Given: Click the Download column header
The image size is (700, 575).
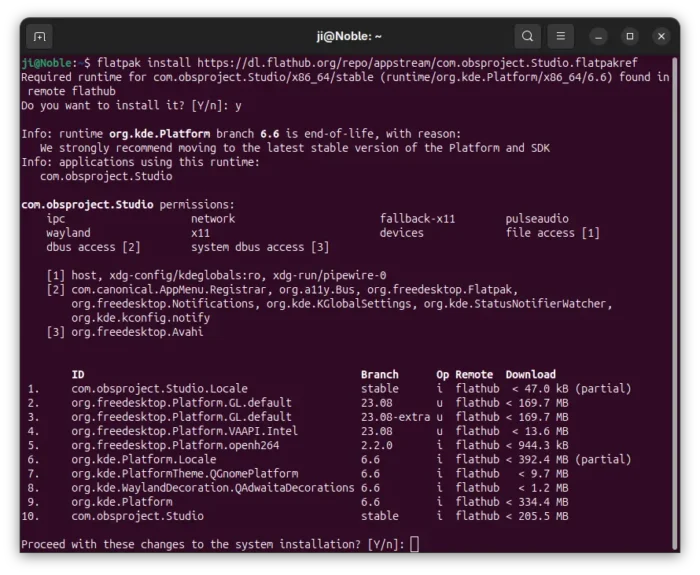Looking at the screenshot, I should [x=531, y=375].
